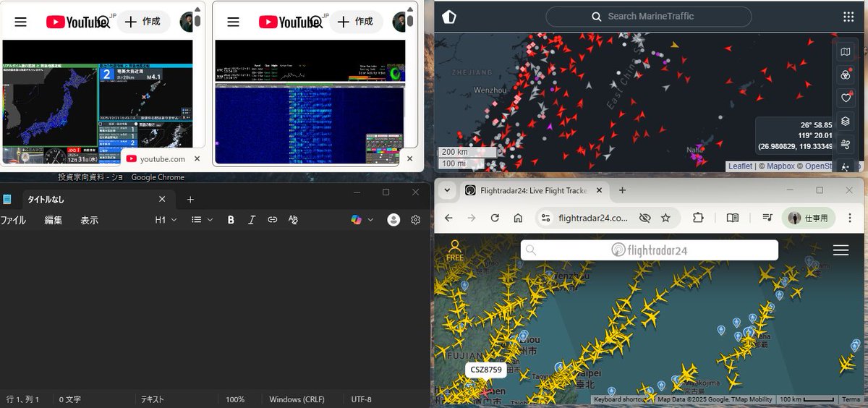Go back in Chrome
The height and width of the screenshot is (408, 868).
click(x=448, y=218)
